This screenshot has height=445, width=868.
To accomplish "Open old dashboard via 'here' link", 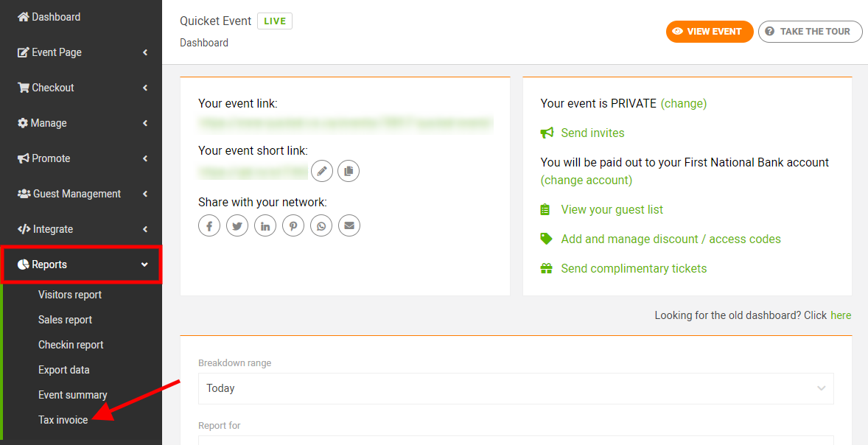I will (x=841, y=315).
